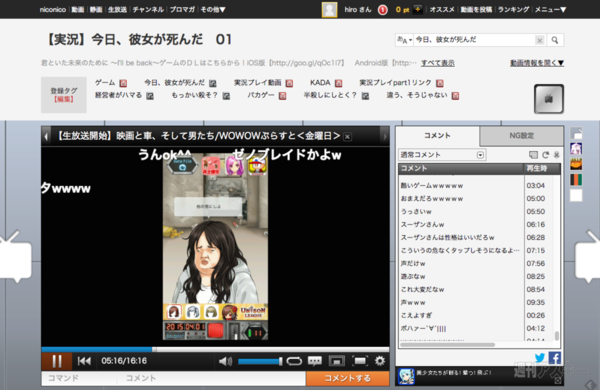Screen dimensions: 600x390
Task: Submit with コメントする button
Action: pyautogui.click(x=347, y=378)
